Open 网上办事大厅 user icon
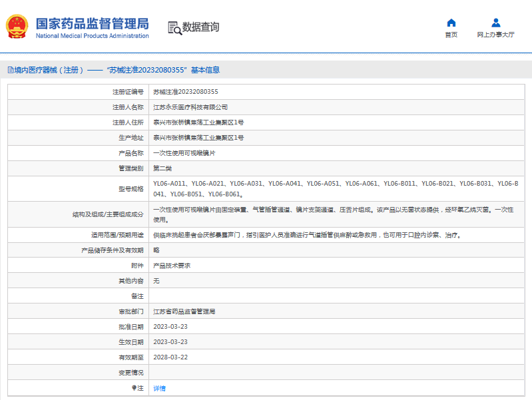The height and width of the screenshot is (400, 532). pyautogui.click(x=495, y=23)
